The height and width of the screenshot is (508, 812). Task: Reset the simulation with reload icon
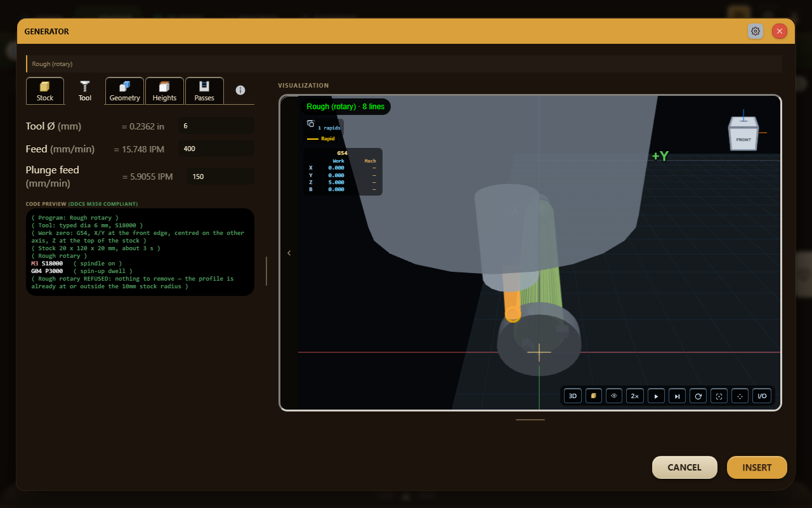point(698,396)
